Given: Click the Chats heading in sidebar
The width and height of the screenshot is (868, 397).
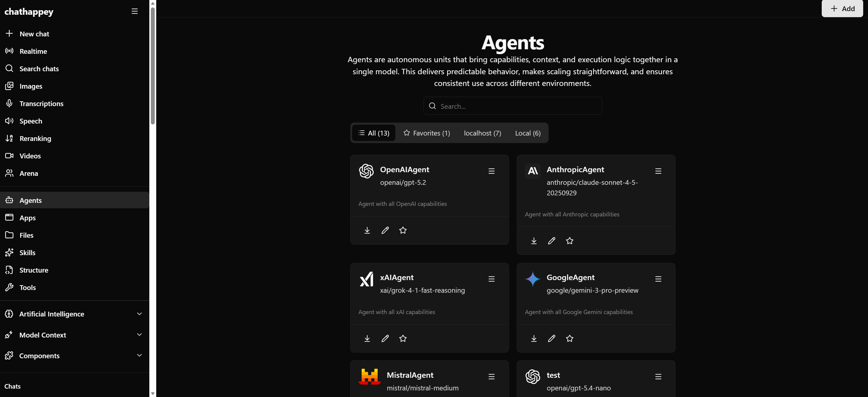Looking at the screenshot, I should pos(12,386).
